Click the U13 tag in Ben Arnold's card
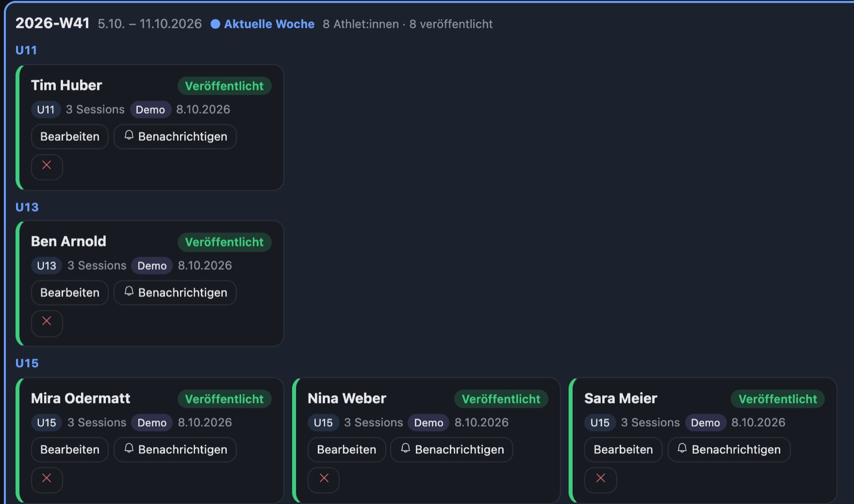Screen dimensions: 854x504 coord(46,266)
